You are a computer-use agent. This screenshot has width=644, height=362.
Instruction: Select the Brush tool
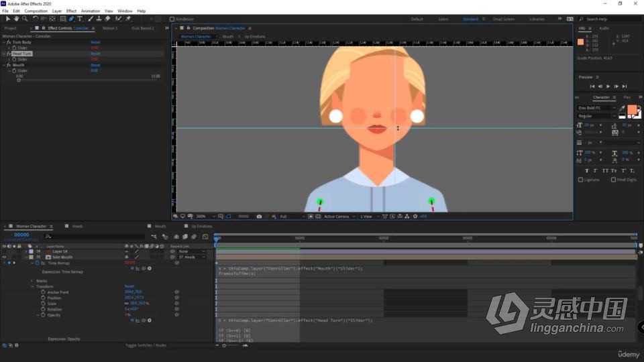91,19
